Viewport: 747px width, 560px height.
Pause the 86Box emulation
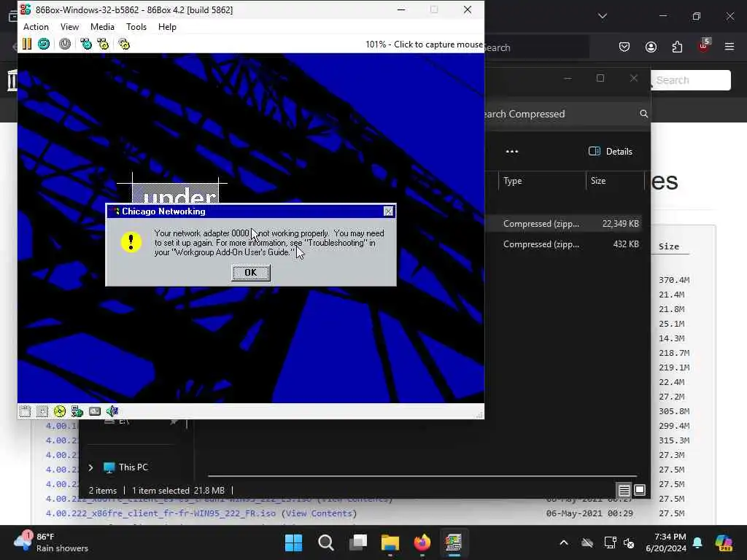pyautogui.click(x=27, y=44)
